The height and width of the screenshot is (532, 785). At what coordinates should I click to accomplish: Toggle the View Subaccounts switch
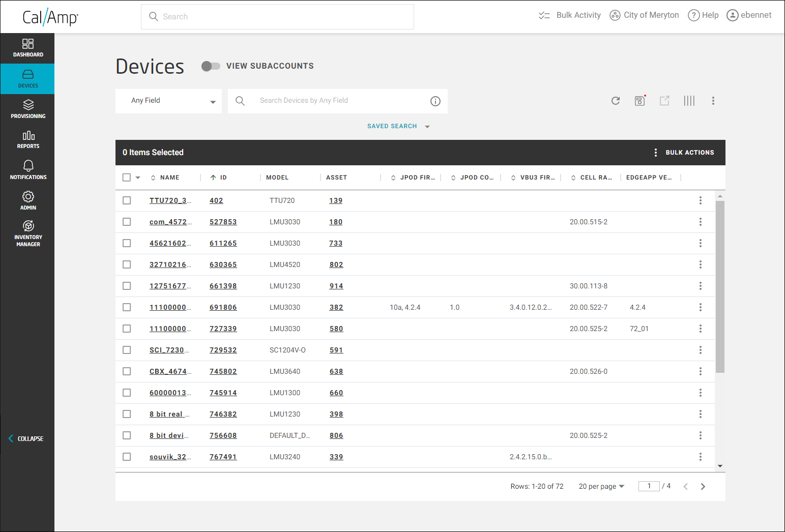pos(211,66)
